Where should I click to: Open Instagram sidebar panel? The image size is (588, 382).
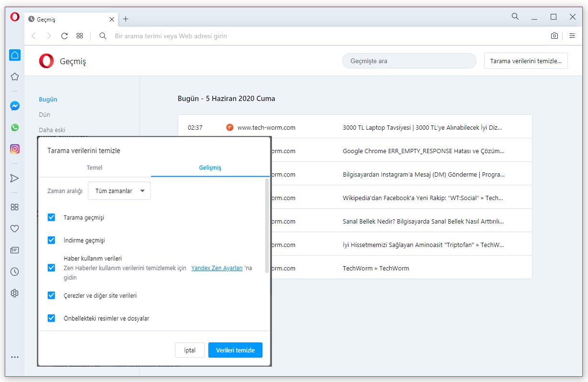(15, 149)
